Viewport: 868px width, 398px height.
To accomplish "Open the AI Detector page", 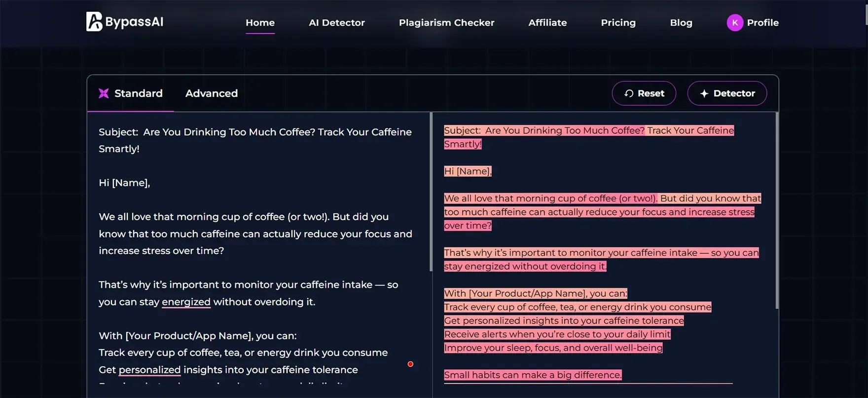I will coord(336,23).
